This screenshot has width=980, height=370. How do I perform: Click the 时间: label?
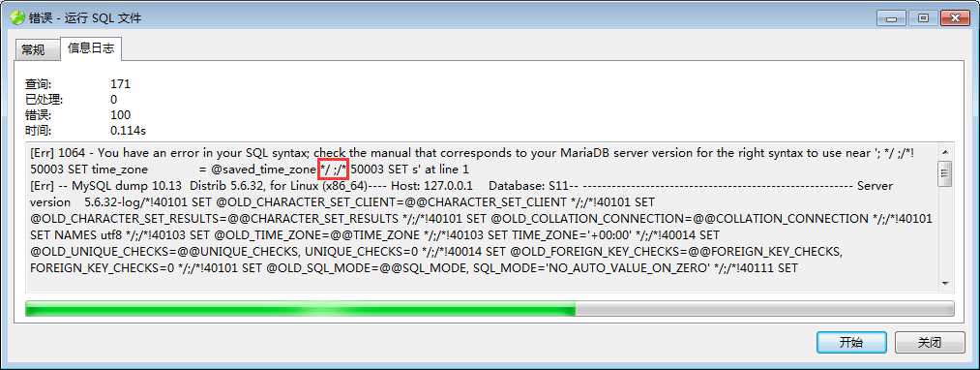[39, 131]
